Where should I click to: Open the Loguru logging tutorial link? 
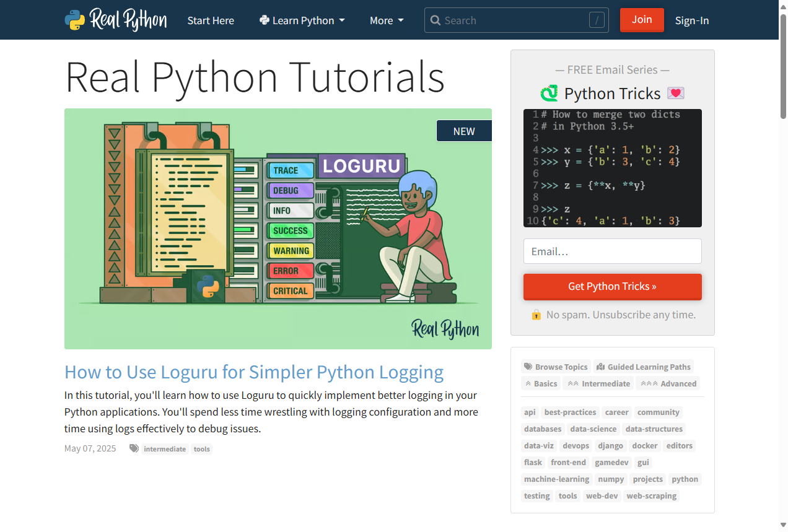tap(254, 372)
